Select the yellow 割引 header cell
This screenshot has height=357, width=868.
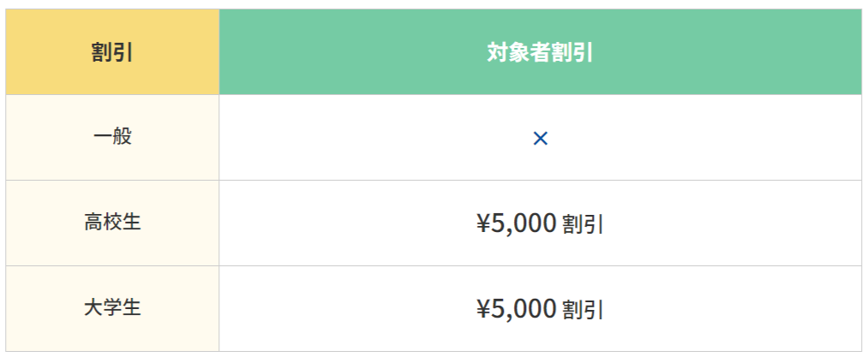112,52
